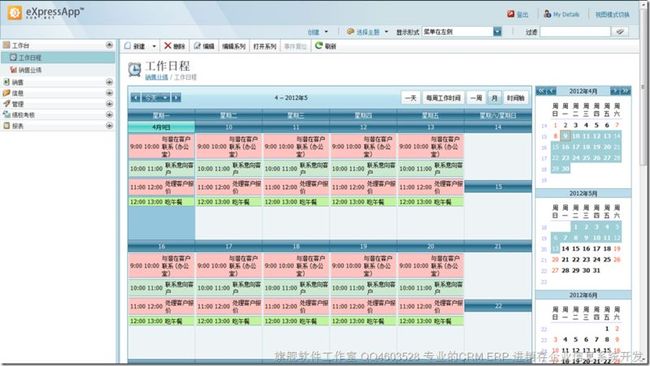Click the 过滤 filter text box
Image resolution: width=650 pixels, height=366 pixels.
575,32
